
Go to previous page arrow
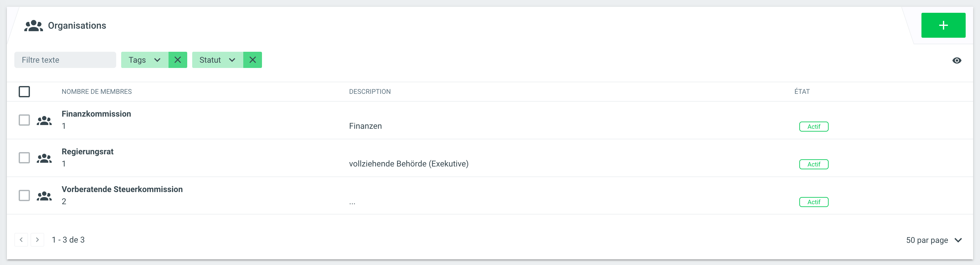tap(21, 239)
